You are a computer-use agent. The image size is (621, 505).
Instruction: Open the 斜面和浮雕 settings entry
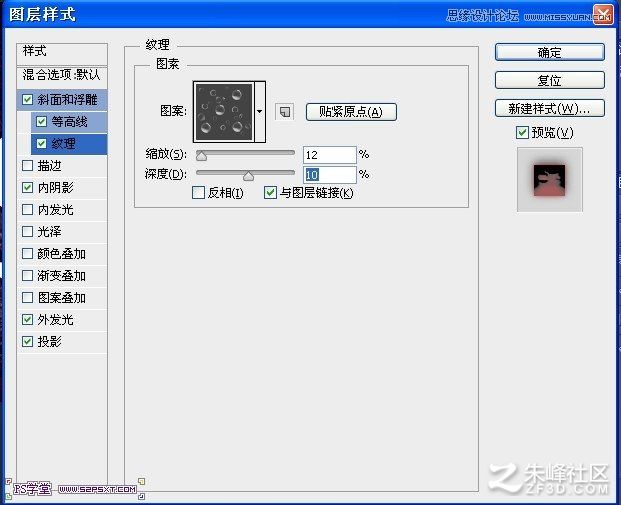point(67,99)
